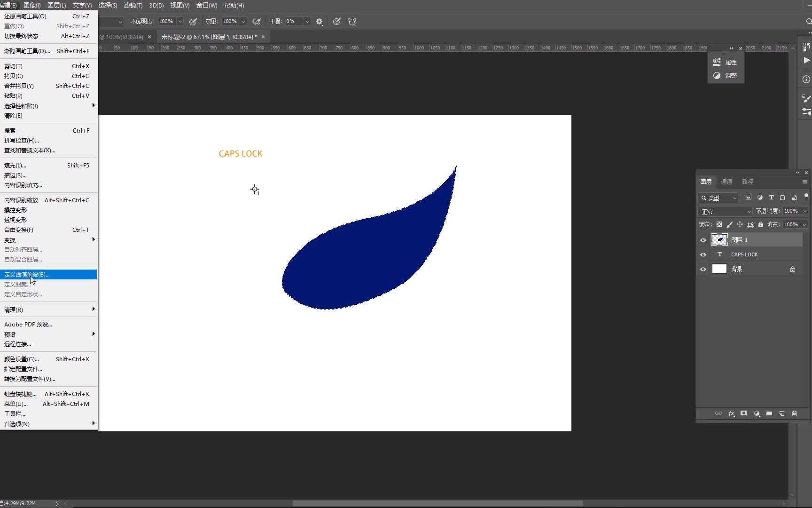812x508 pixels.
Task: Expand 选择性粘贴 submenu
Action: point(49,106)
